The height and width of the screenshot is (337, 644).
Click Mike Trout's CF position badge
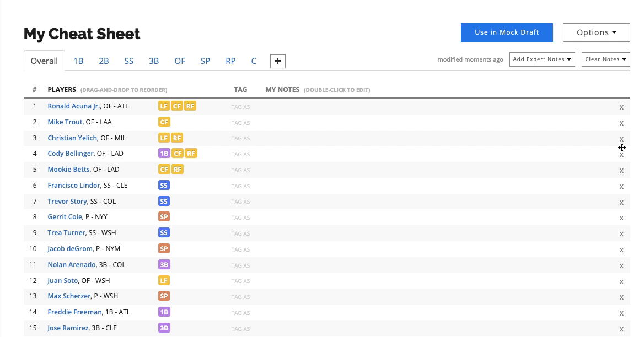click(x=164, y=122)
